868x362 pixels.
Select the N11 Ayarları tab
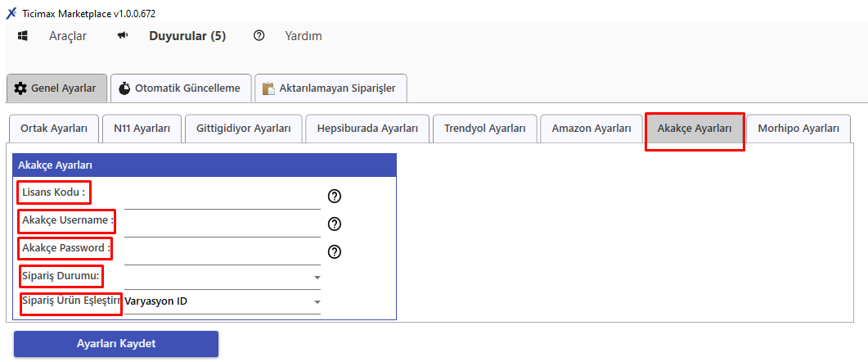[x=142, y=129]
